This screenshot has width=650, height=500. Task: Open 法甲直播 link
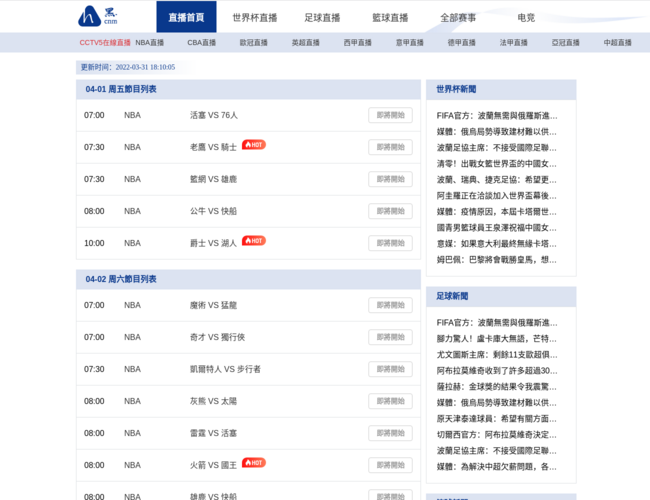514,43
